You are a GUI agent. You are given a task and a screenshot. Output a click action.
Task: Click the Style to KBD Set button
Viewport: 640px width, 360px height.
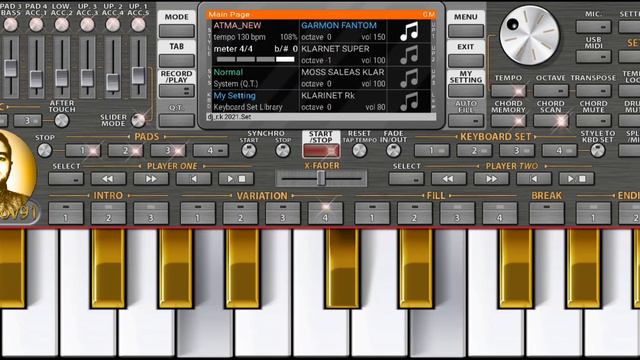click(598, 151)
